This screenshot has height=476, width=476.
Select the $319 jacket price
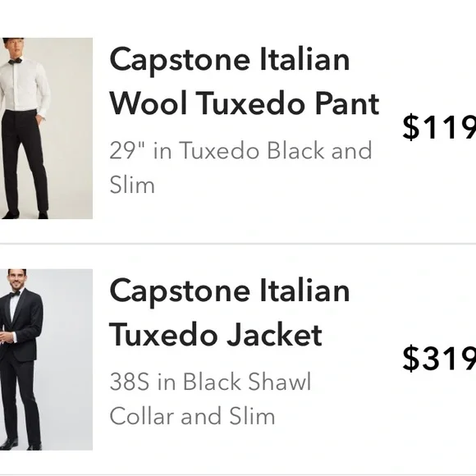coord(439,358)
